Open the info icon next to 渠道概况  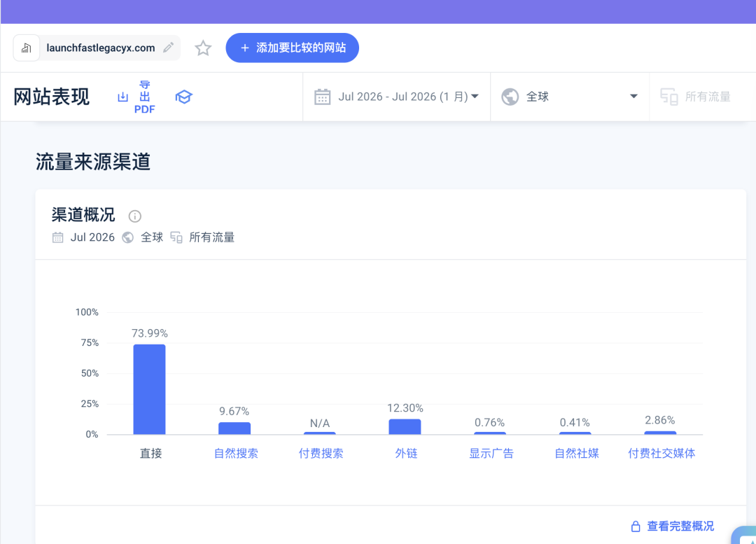135,216
